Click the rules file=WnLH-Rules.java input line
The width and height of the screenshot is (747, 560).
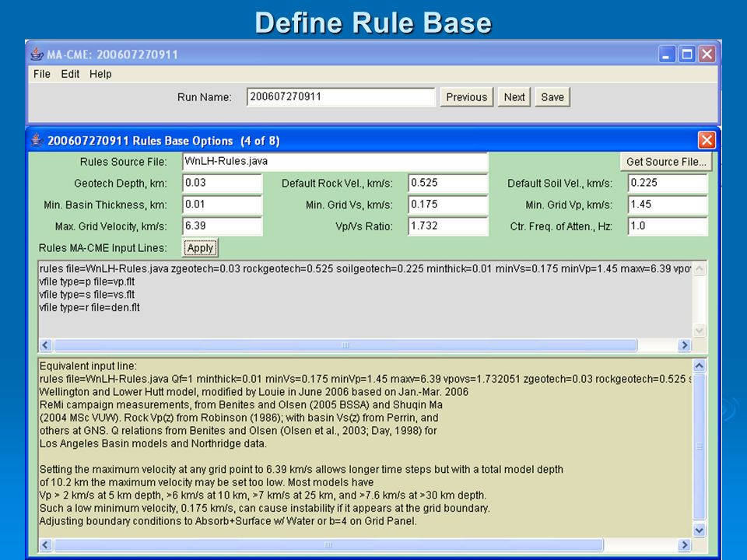365,269
